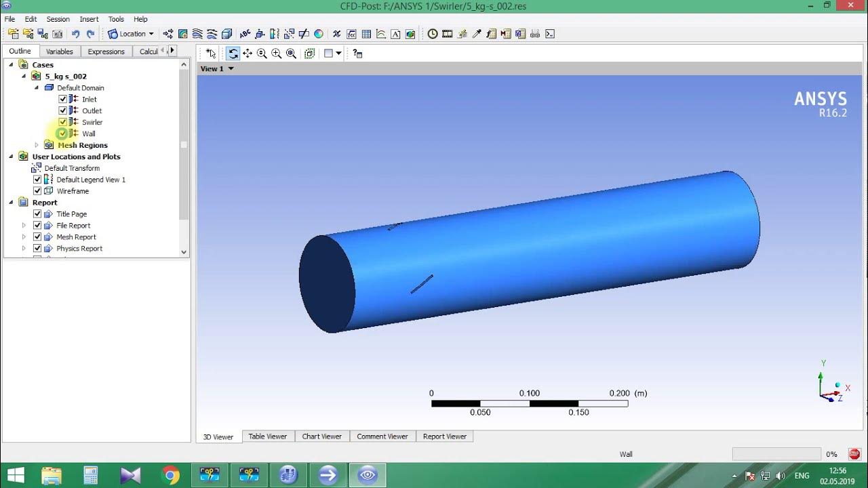
Task: Click the red Stop button in status bar
Action: pos(854,454)
